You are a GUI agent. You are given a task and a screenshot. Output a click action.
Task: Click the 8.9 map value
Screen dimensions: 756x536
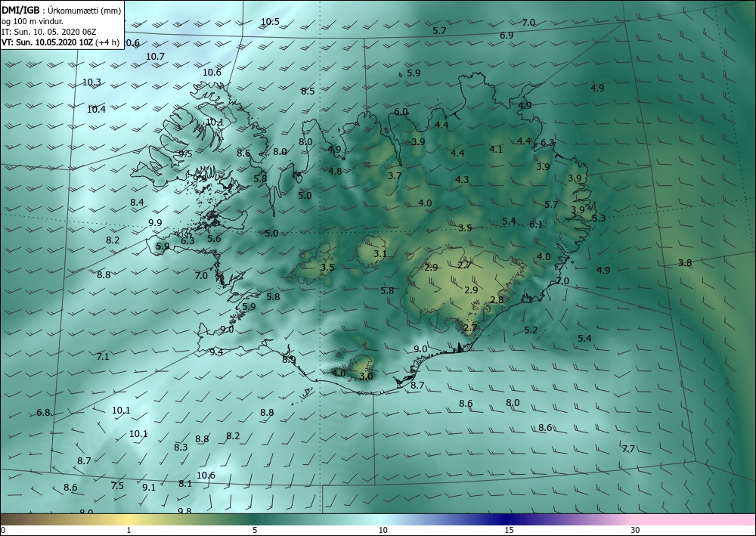click(289, 360)
